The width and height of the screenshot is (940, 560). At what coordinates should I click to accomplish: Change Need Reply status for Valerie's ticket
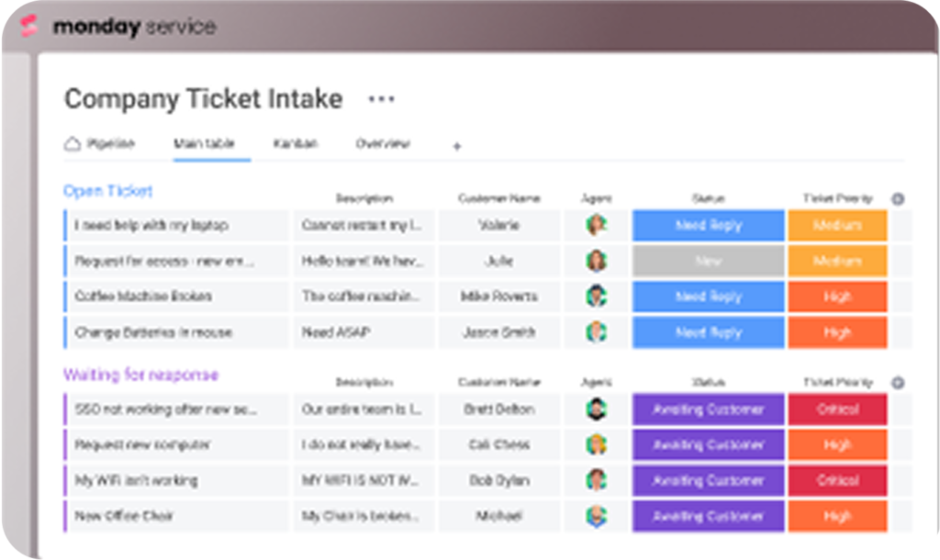[x=708, y=226]
